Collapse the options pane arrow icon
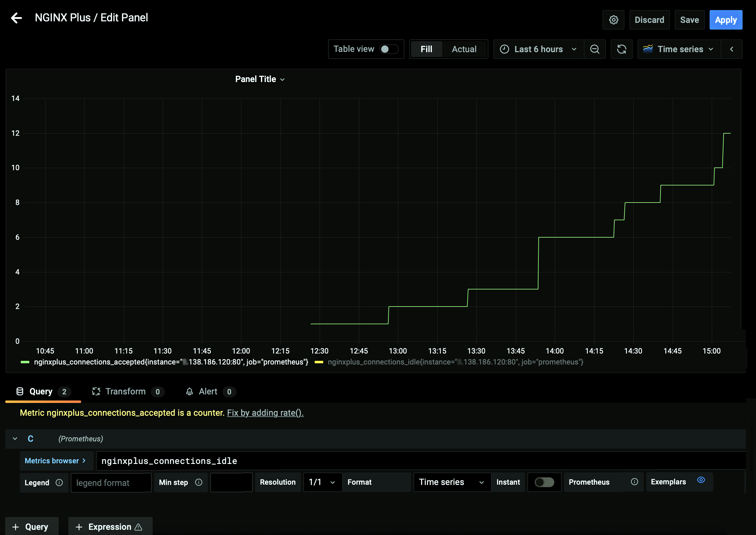 tap(731, 49)
